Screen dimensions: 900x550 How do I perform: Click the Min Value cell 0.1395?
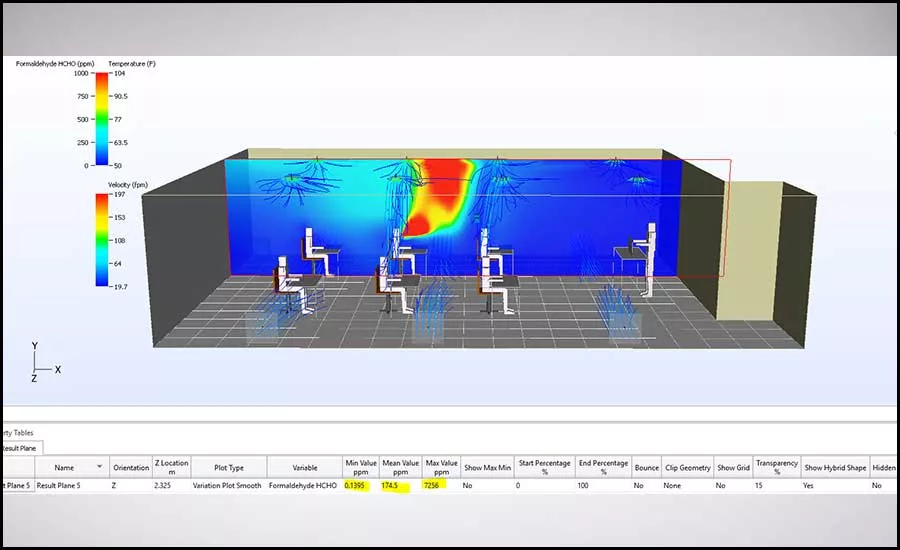pyautogui.click(x=361, y=485)
